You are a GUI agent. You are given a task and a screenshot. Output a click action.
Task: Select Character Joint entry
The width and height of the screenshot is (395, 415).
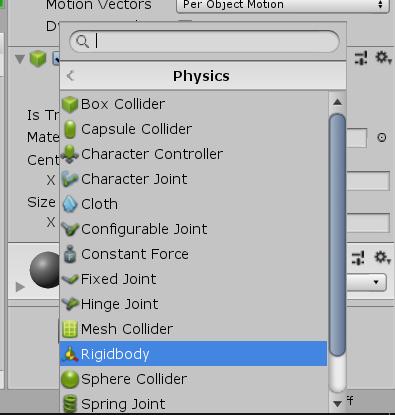(194, 179)
